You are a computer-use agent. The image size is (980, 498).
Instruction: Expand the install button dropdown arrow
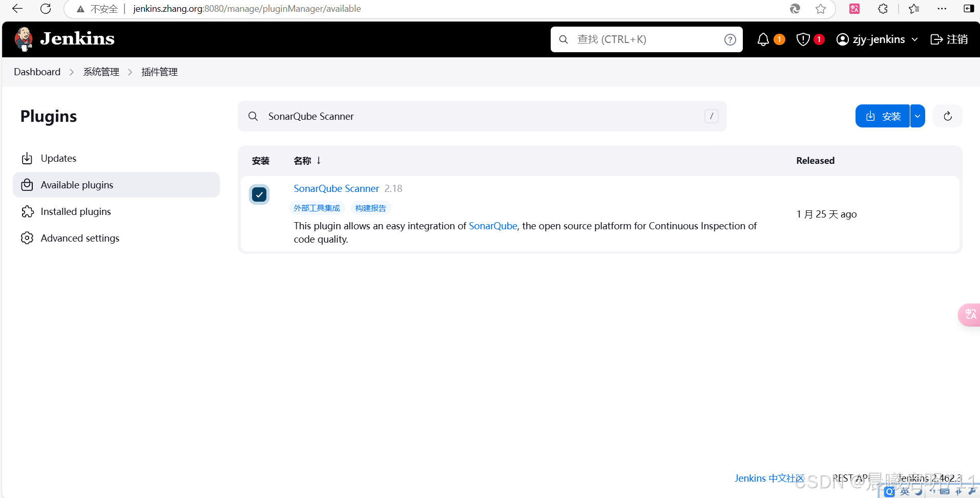[918, 116]
